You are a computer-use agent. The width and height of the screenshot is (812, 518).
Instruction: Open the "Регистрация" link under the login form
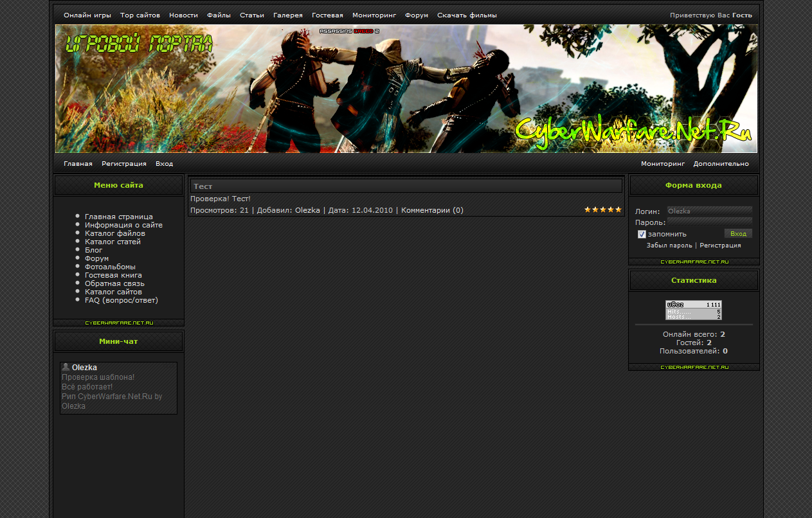(720, 246)
